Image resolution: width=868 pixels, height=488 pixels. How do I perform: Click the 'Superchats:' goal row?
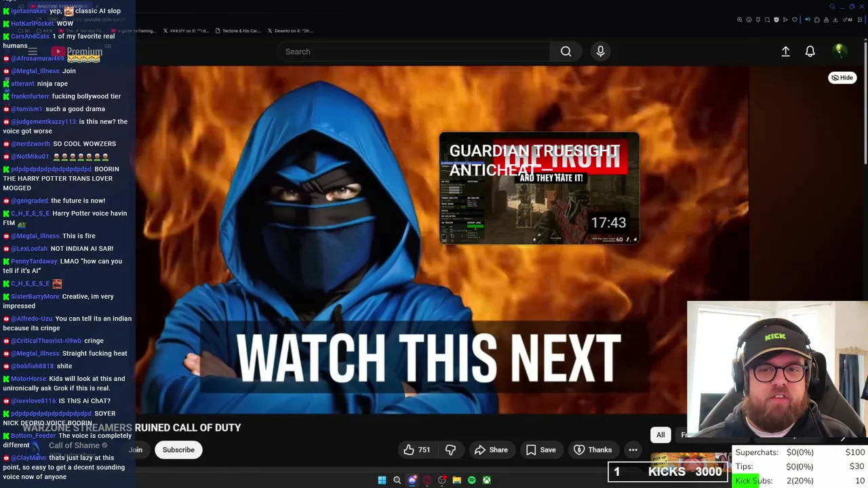coord(800,452)
